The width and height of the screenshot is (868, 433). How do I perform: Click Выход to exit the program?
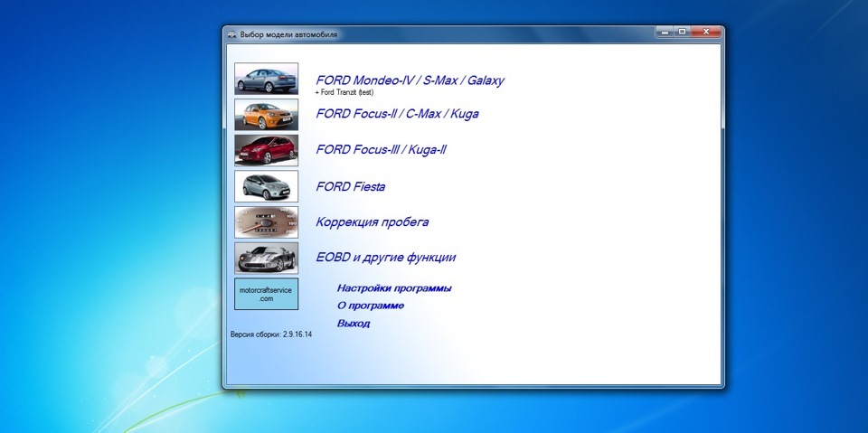[354, 324]
